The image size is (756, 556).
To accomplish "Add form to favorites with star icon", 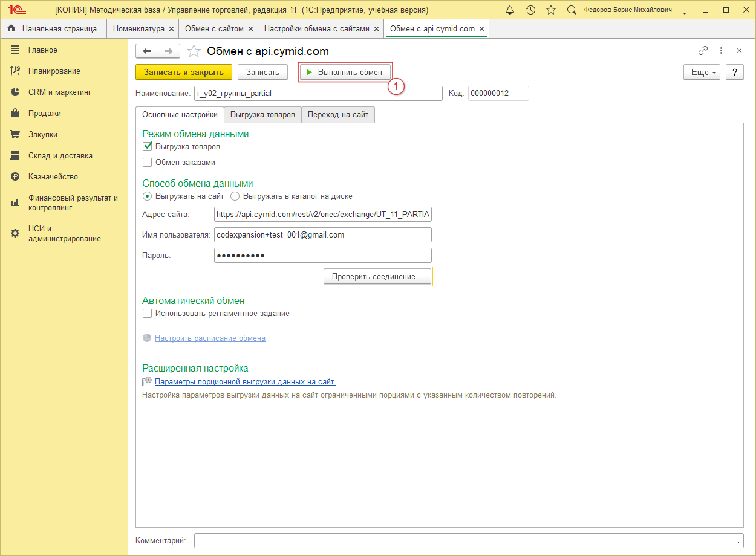I will coord(194,51).
